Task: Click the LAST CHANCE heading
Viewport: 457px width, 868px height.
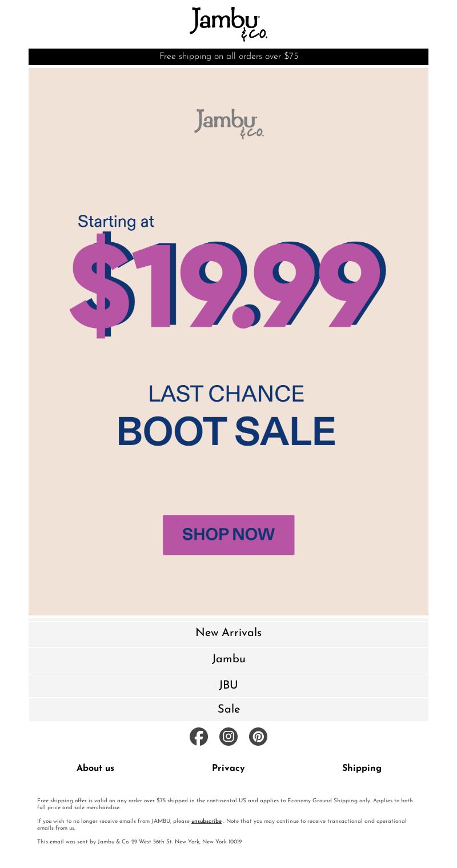Action: click(226, 394)
